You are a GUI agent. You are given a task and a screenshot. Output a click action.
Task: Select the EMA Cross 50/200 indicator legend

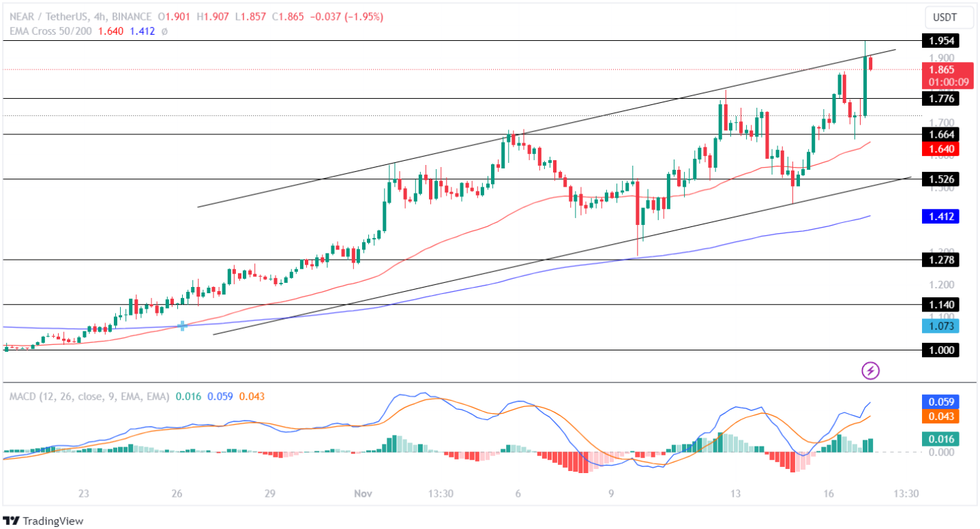(x=52, y=31)
